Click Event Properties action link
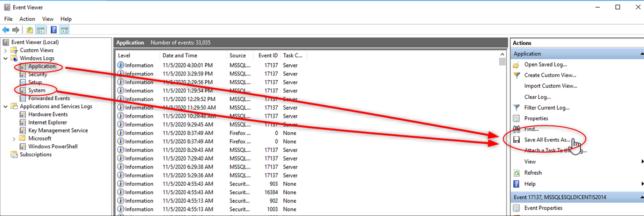Screen dimensions: 644x216 (x=543, y=208)
